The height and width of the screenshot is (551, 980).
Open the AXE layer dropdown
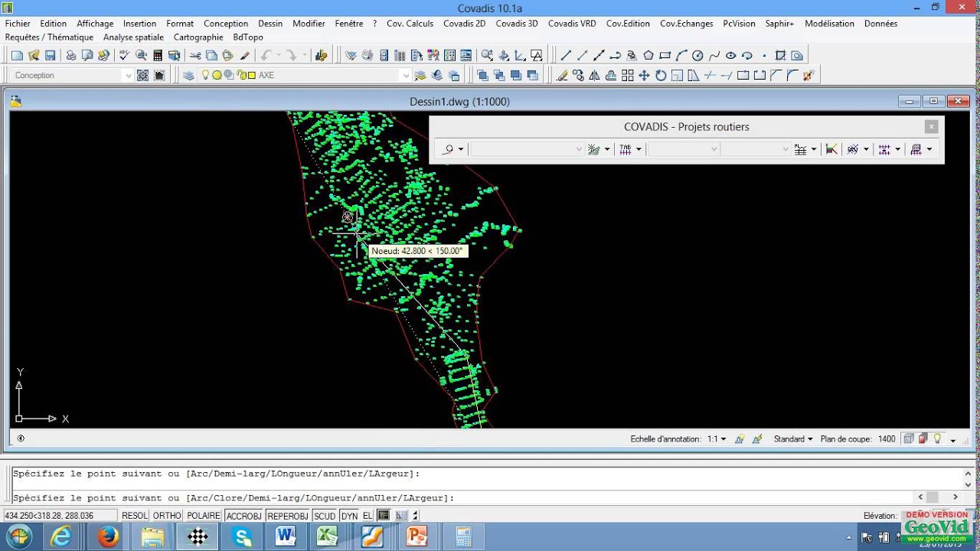point(406,75)
